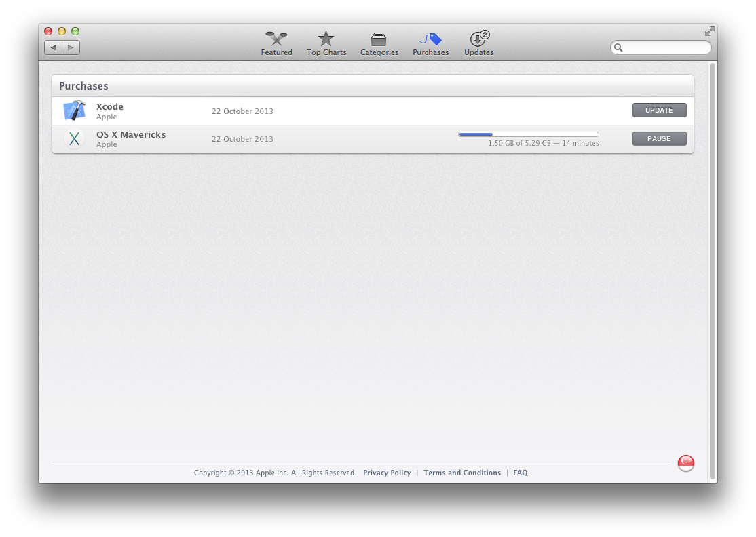The height and width of the screenshot is (537, 756).
Task: Click the Mavericks purchase date 22 October 2013
Action: (242, 139)
